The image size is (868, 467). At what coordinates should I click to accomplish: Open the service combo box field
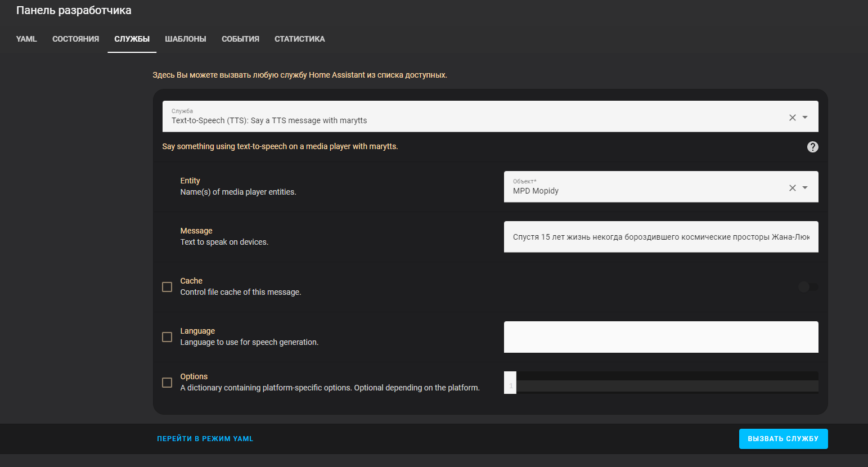(473, 117)
